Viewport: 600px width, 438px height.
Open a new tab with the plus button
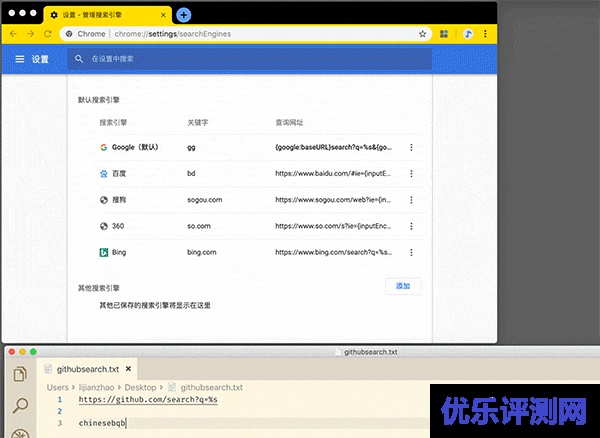coord(183,15)
